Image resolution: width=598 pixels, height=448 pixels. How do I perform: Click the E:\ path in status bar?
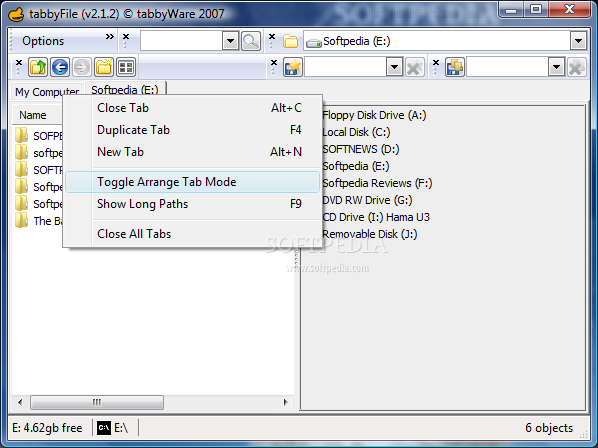coord(121,428)
